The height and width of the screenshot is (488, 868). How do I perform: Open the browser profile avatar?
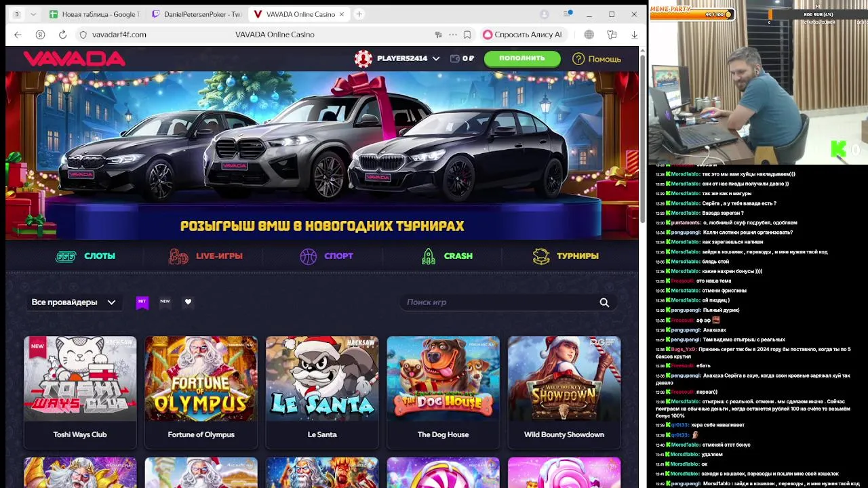pyautogui.click(x=544, y=14)
